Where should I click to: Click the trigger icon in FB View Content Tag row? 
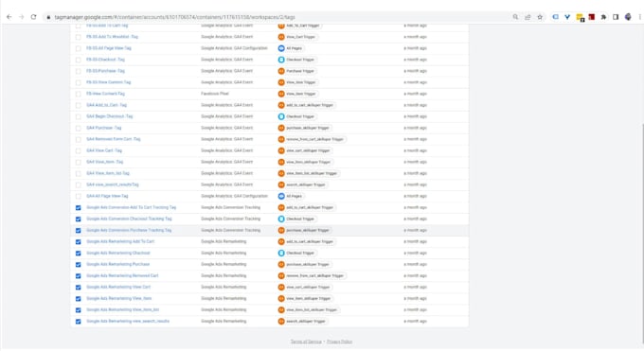(281, 94)
